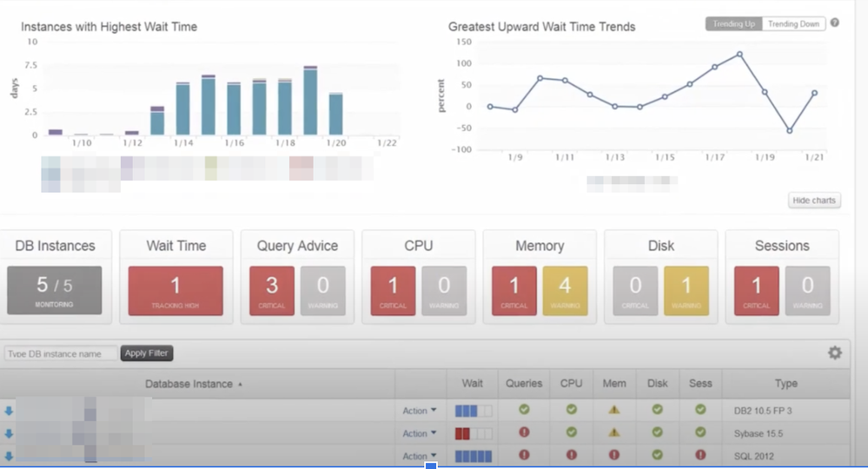Image resolution: width=868 pixels, height=469 pixels.
Task: Sort table by Type column
Action: [786, 383]
